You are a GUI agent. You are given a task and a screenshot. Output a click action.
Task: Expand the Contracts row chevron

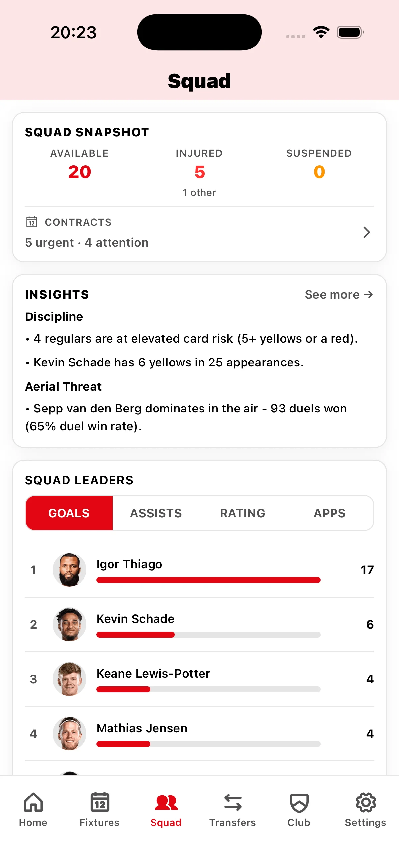coord(366,232)
